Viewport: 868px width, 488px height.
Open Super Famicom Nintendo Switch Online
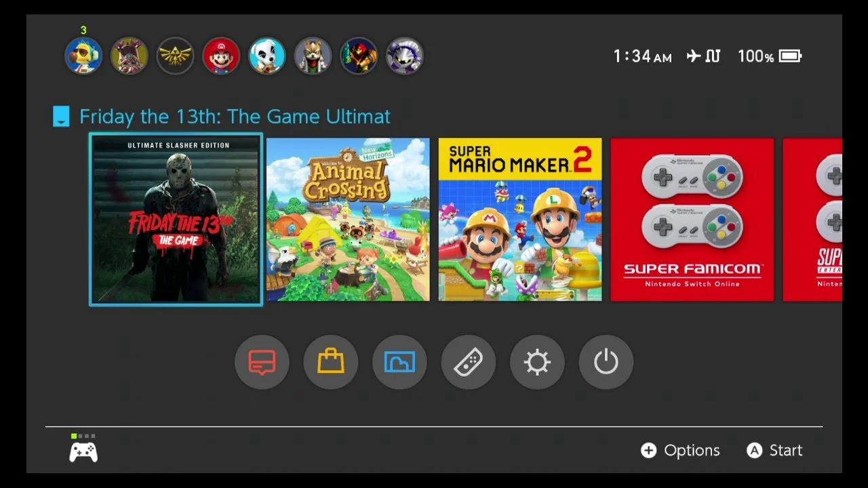[692, 220]
